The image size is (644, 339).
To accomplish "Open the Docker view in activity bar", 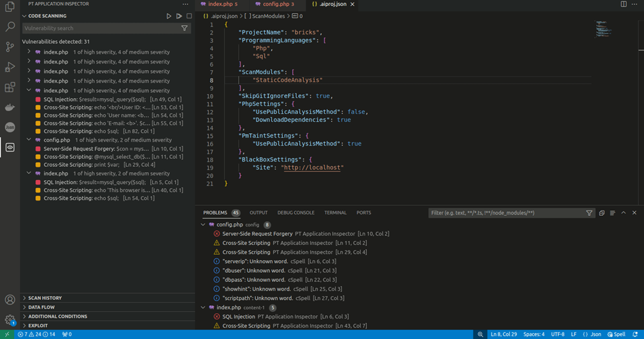I will click(x=10, y=107).
